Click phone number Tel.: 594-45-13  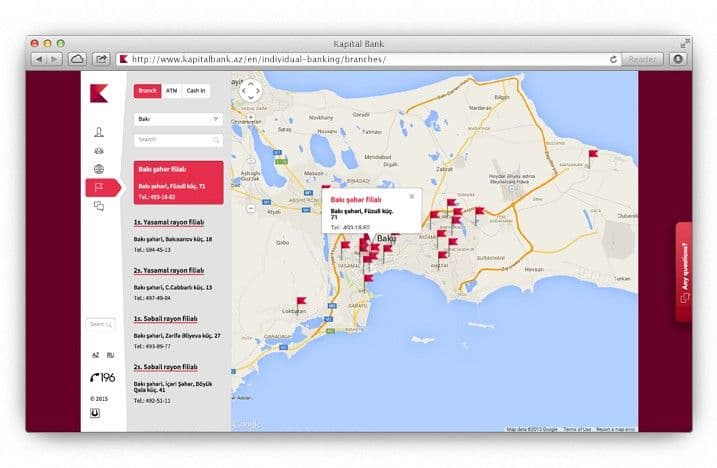(x=152, y=250)
